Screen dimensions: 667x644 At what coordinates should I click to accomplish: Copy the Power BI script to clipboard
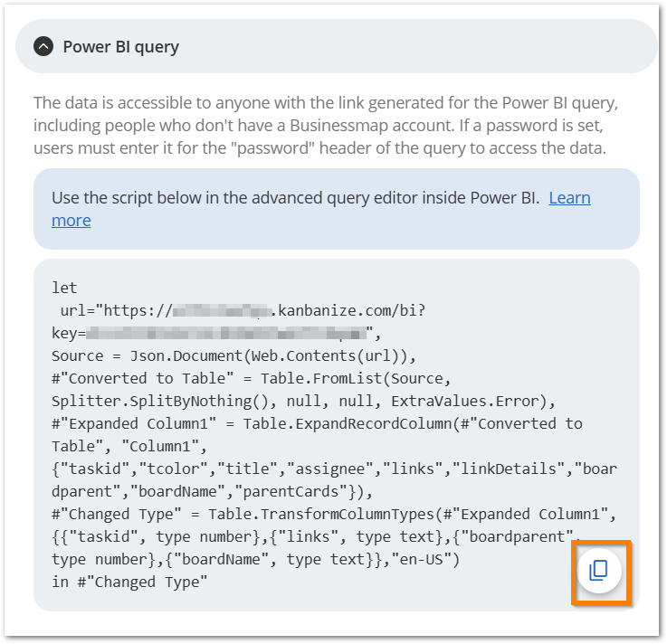(x=599, y=571)
